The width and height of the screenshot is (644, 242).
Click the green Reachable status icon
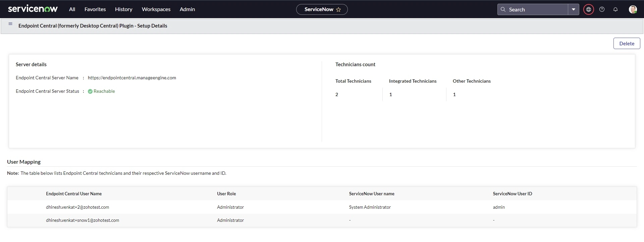tap(90, 91)
